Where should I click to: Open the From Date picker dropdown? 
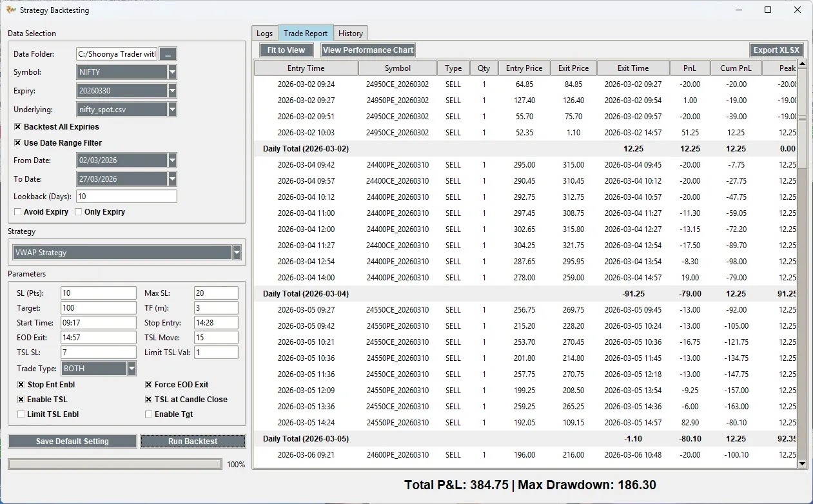click(172, 160)
